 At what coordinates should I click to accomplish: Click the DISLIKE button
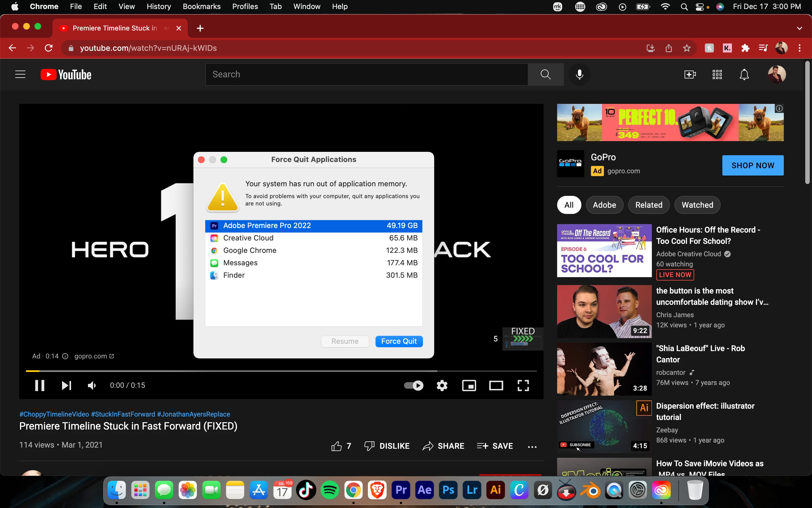point(387,446)
